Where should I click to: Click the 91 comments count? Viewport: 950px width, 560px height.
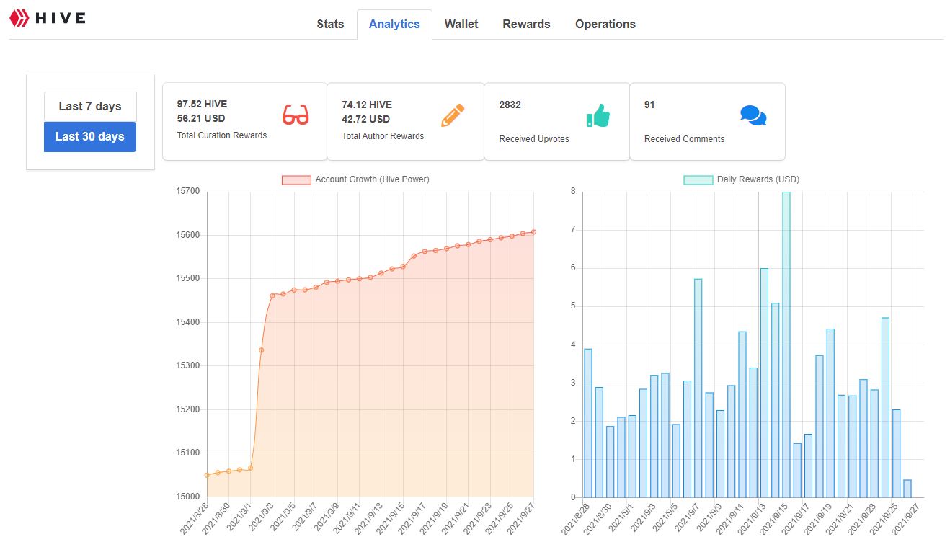point(649,105)
